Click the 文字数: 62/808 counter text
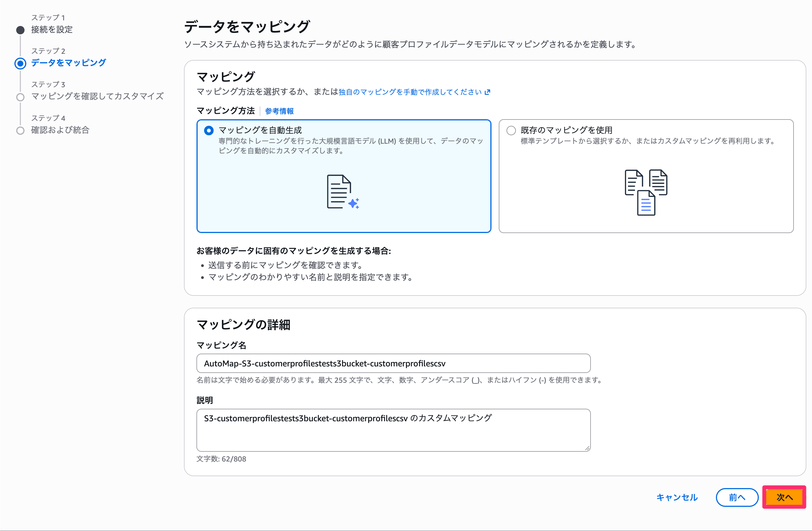812x531 pixels. coord(221,459)
